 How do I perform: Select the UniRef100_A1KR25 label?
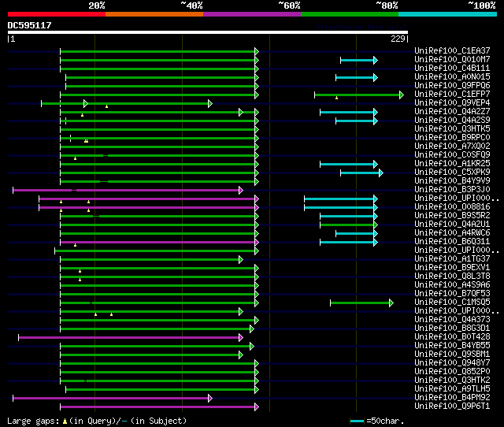pos(452,164)
